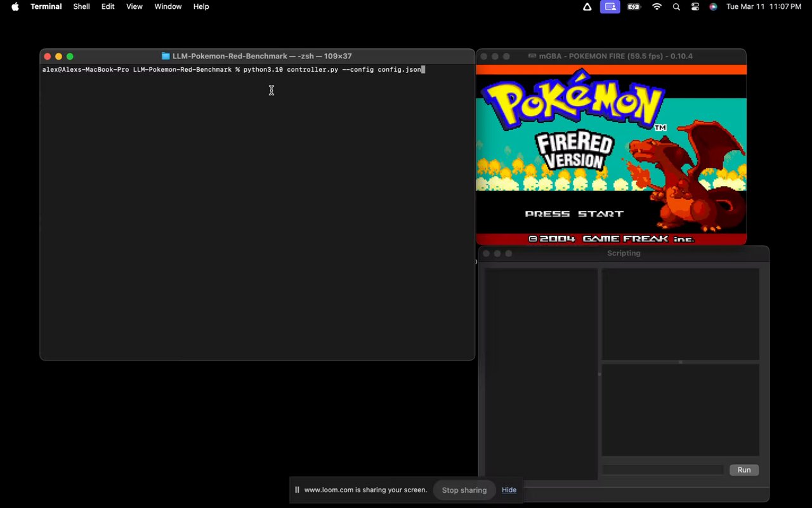Open the Help menu
812x508 pixels.
click(201, 6)
